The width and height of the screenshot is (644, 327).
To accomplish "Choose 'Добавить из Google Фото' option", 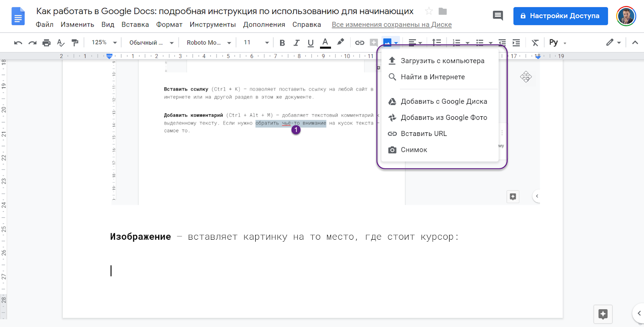I will click(x=440, y=117).
